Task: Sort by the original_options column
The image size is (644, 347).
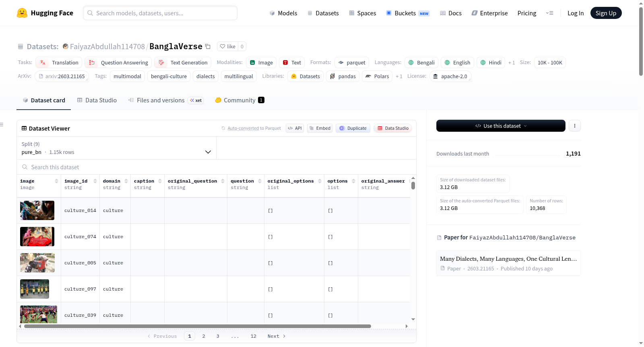Action: pyautogui.click(x=320, y=181)
